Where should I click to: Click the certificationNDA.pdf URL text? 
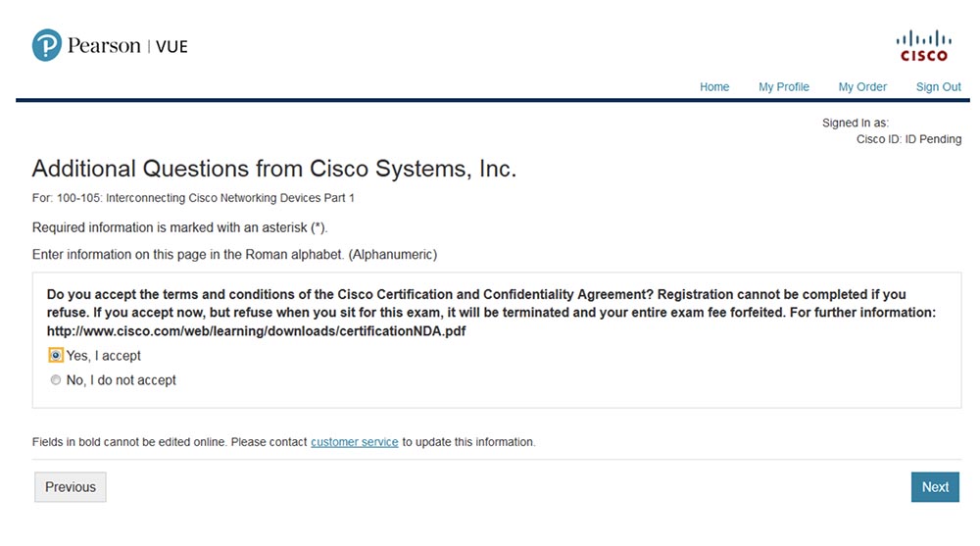tap(256, 331)
